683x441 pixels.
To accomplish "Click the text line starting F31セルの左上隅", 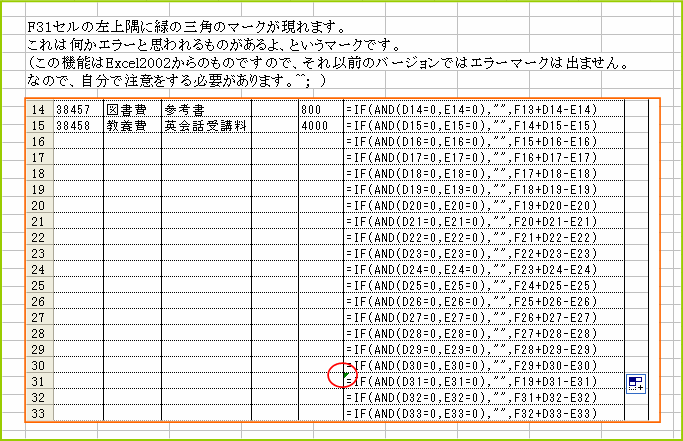I will pyautogui.click(x=186, y=27).
